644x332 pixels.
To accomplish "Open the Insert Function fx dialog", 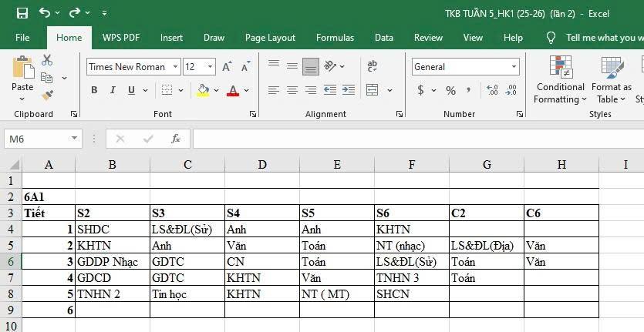I will (176, 139).
